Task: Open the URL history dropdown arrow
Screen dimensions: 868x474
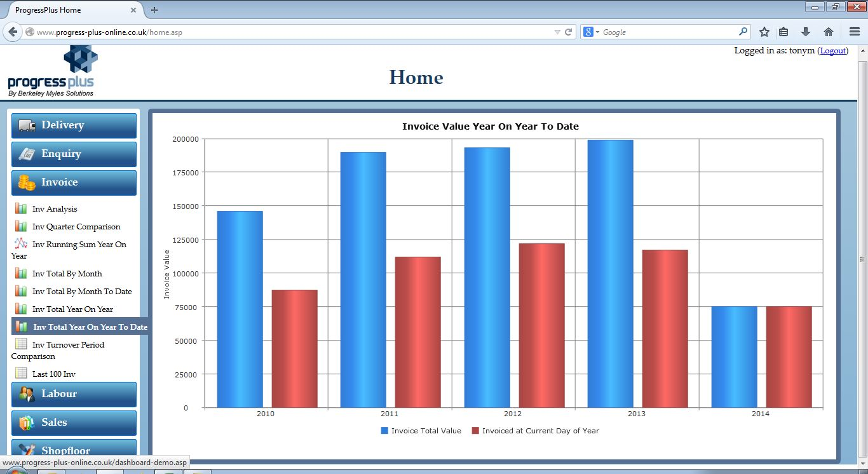Action: click(557, 32)
